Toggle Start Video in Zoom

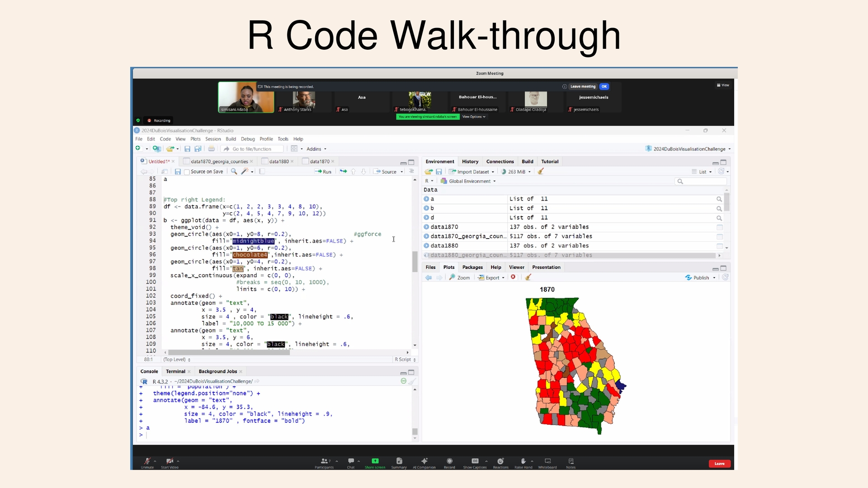(x=170, y=463)
